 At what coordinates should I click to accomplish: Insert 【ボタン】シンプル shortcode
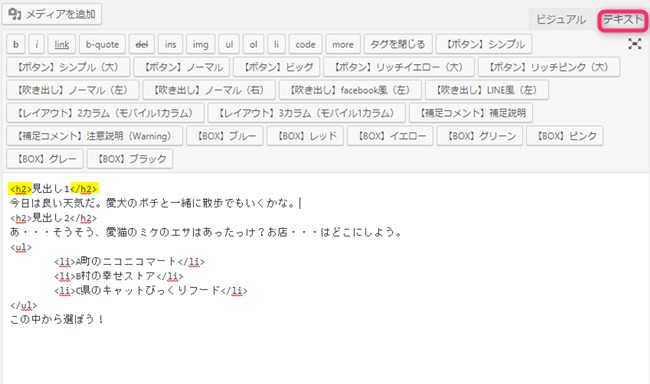tap(484, 44)
